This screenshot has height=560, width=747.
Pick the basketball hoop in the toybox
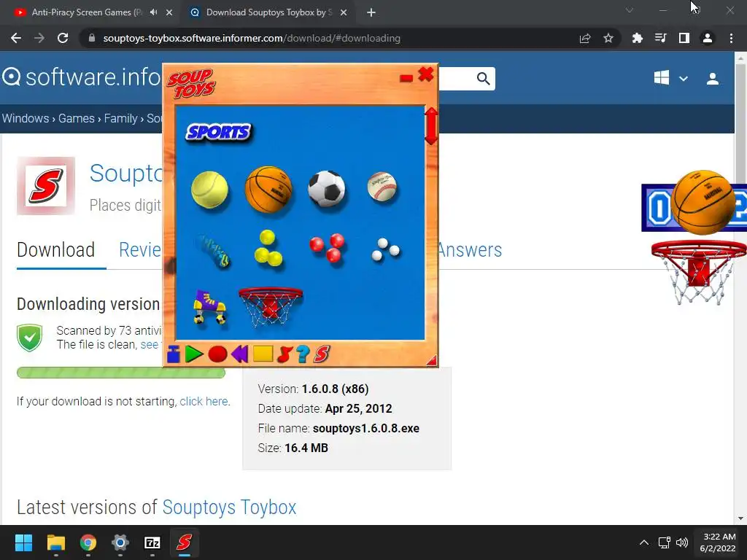click(270, 307)
